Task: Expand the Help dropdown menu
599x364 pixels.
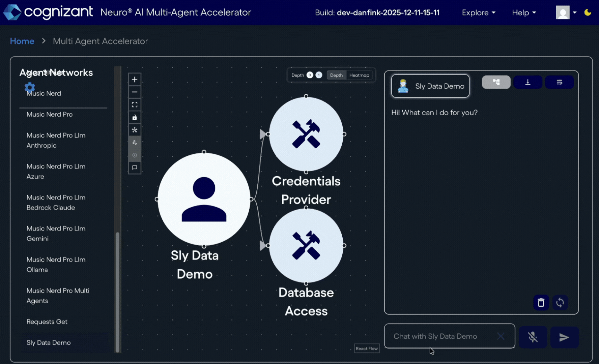Action: click(523, 12)
